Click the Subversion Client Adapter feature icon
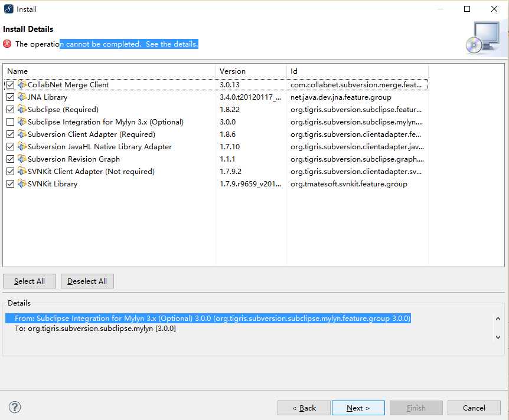 tap(22, 134)
